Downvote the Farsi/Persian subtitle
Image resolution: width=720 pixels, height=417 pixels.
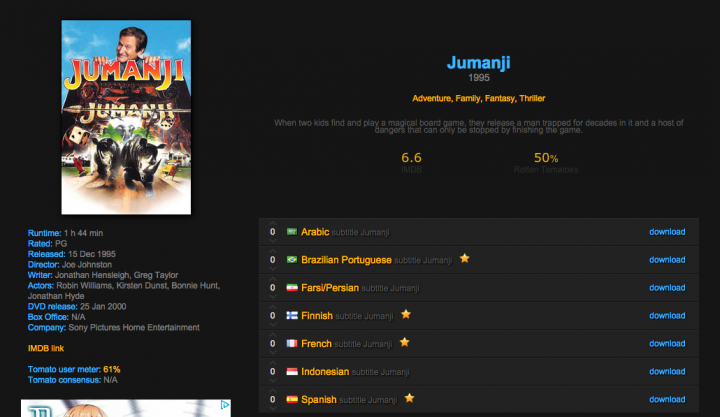(x=273, y=297)
